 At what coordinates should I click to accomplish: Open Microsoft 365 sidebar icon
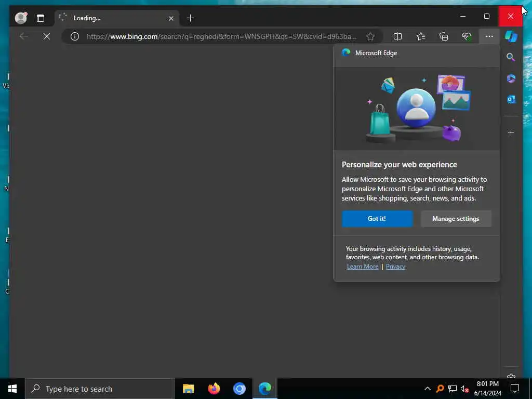(511, 78)
